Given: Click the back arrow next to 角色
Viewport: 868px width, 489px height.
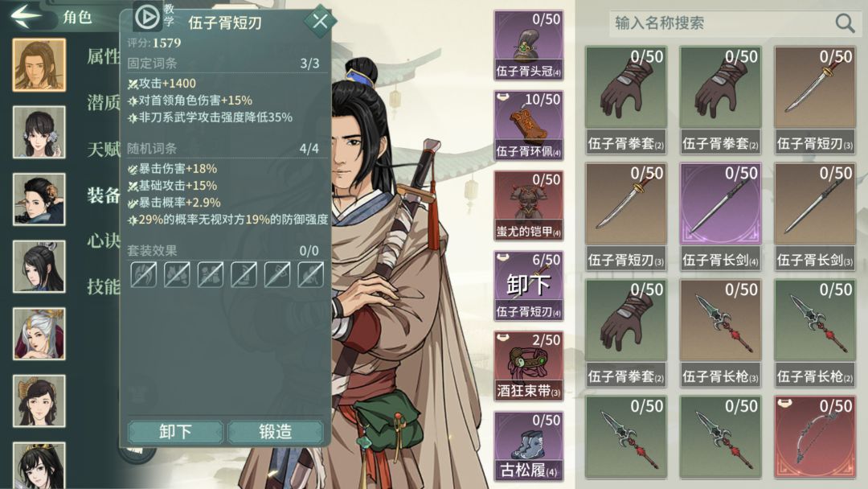Looking at the screenshot, I should pyautogui.click(x=26, y=15).
